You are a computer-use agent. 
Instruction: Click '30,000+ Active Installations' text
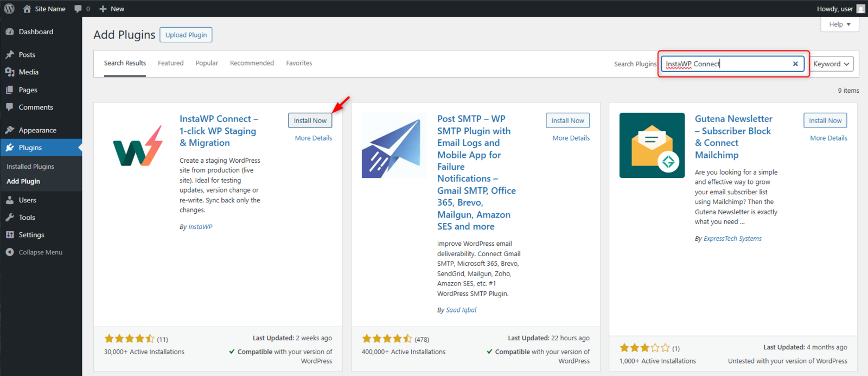(x=144, y=352)
